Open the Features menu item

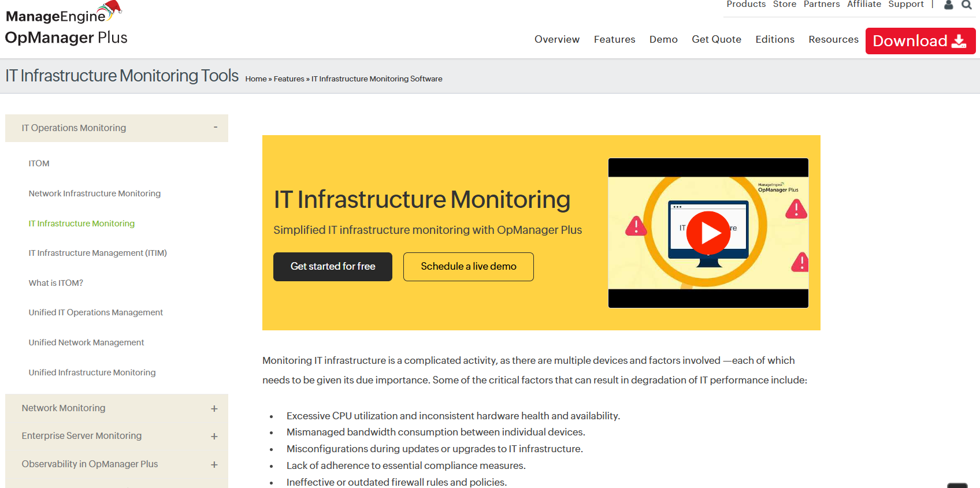click(614, 39)
